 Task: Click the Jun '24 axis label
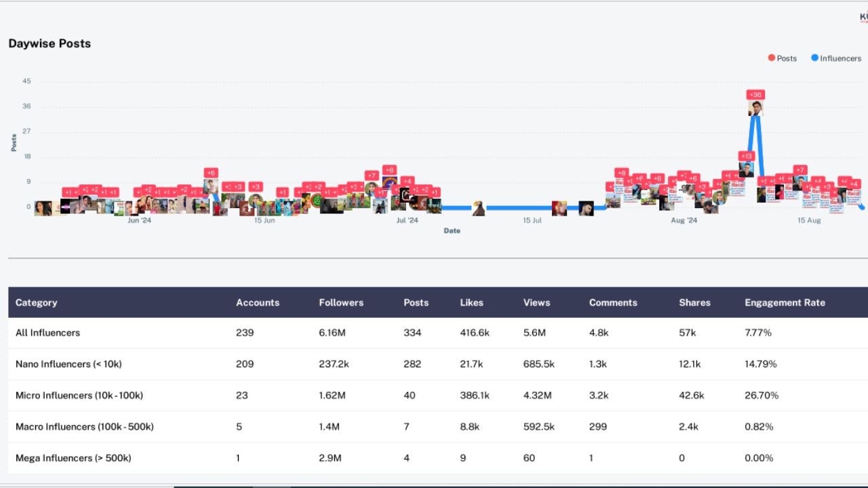140,220
